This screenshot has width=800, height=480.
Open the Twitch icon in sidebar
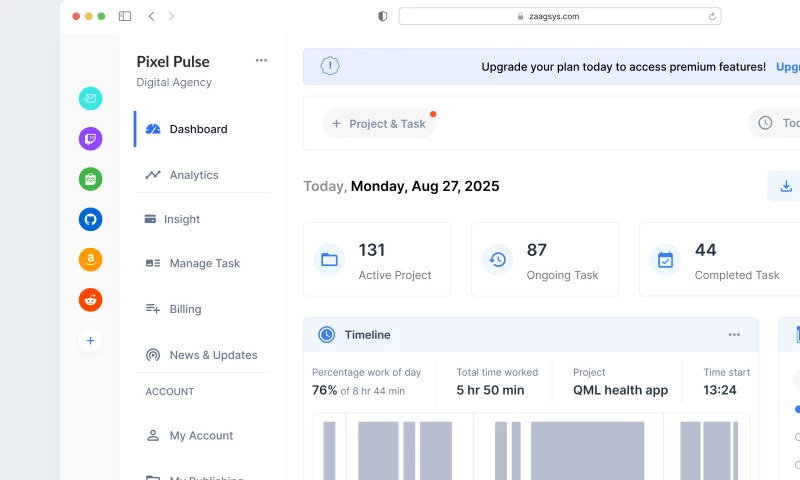[90, 139]
